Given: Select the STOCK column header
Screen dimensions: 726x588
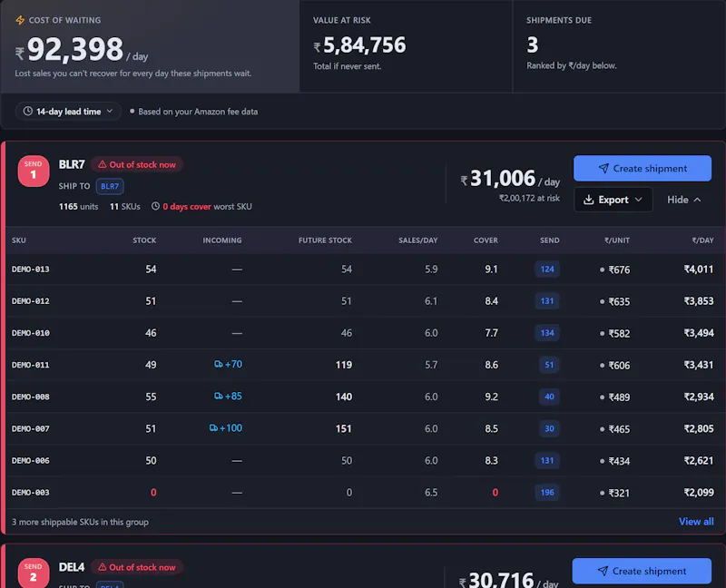Looking at the screenshot, I should [x=144, y=240].
